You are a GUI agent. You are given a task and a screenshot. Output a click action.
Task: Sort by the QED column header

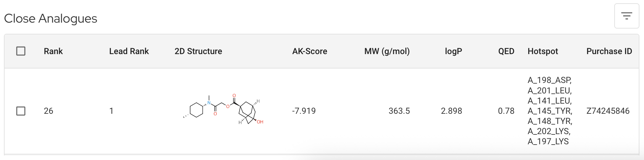[x=506, y=51]
